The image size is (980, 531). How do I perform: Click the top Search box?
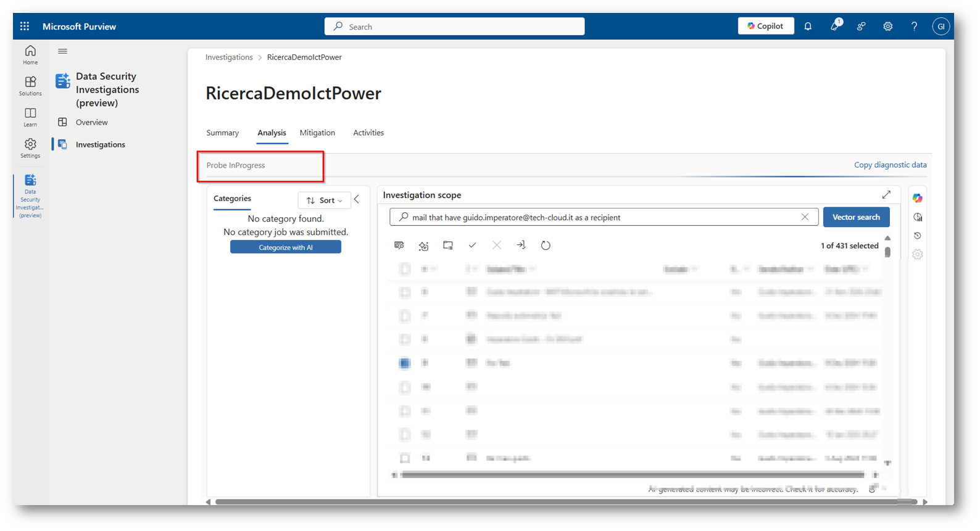pyautogui.click(x=454, y=27)
